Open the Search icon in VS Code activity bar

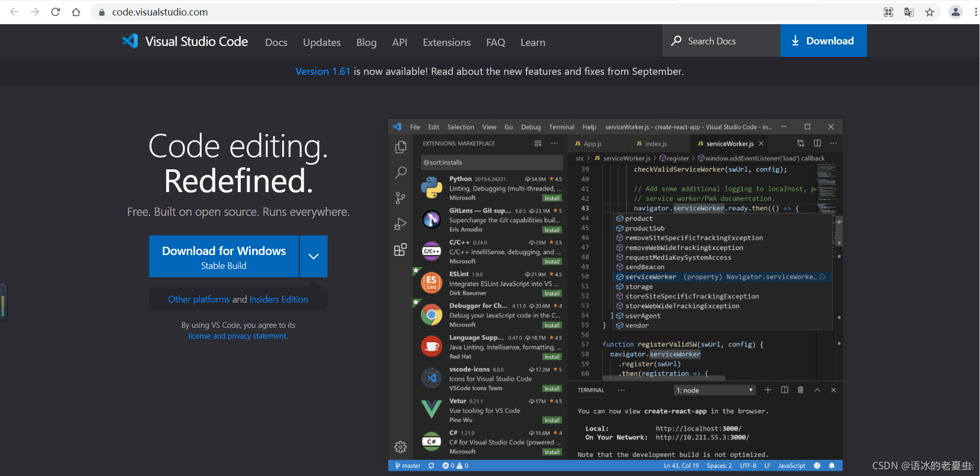tap(400, 172)
